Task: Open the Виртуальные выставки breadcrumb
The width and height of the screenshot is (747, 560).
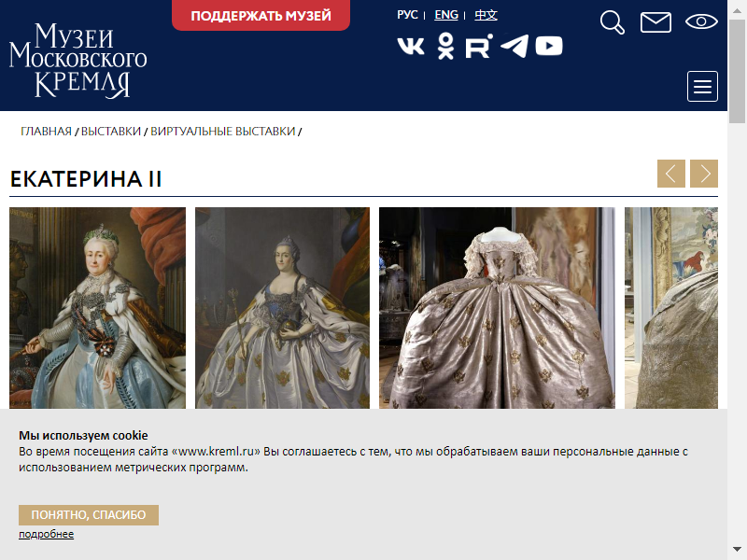Action: (x=223, y=132)
